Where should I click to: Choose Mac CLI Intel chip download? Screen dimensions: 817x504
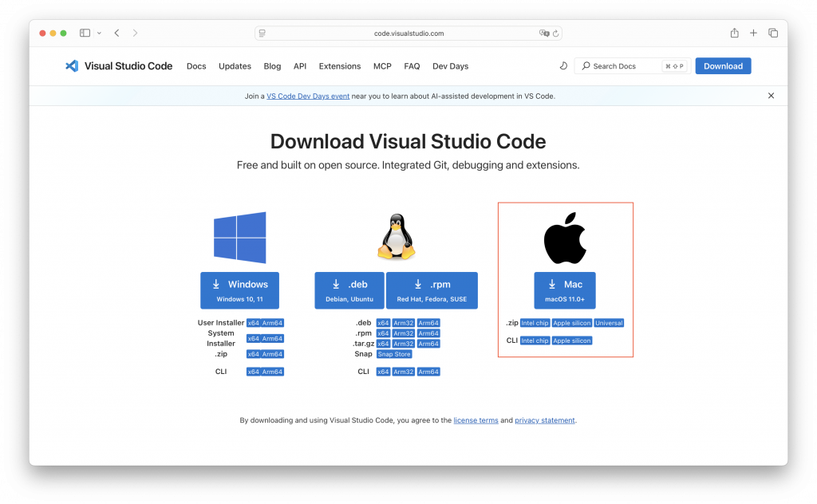click(x=535, y=341)
